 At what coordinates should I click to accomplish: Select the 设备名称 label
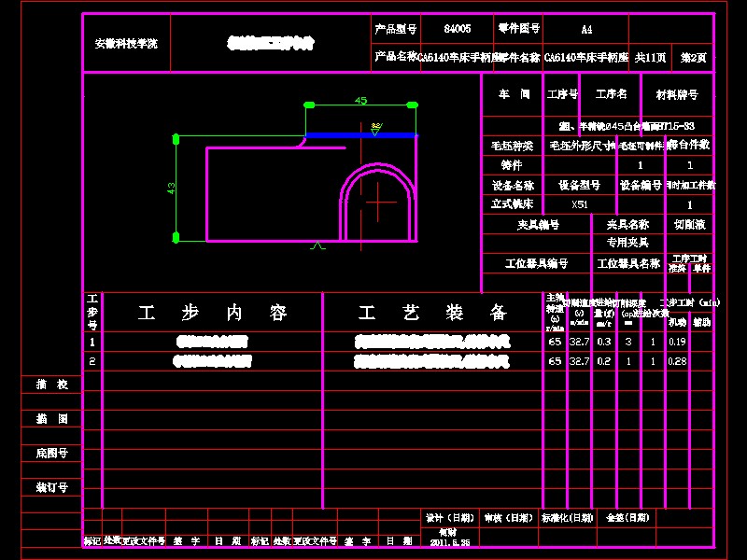tap(513, 185)
